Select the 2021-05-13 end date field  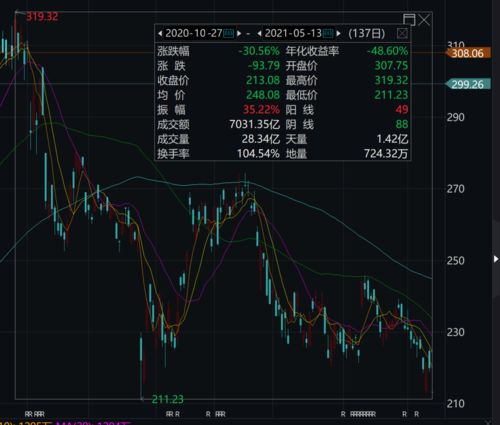tap(293, 33)
